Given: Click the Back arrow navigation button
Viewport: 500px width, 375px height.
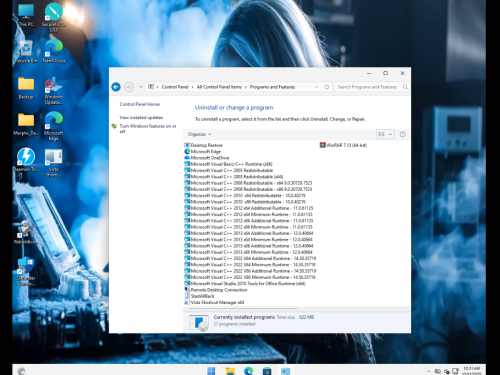Looking at the screenshot, I should point(116,87).
